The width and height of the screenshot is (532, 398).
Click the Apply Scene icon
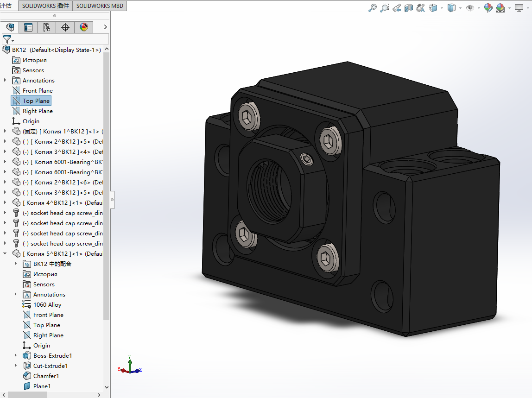coord(500,8)
